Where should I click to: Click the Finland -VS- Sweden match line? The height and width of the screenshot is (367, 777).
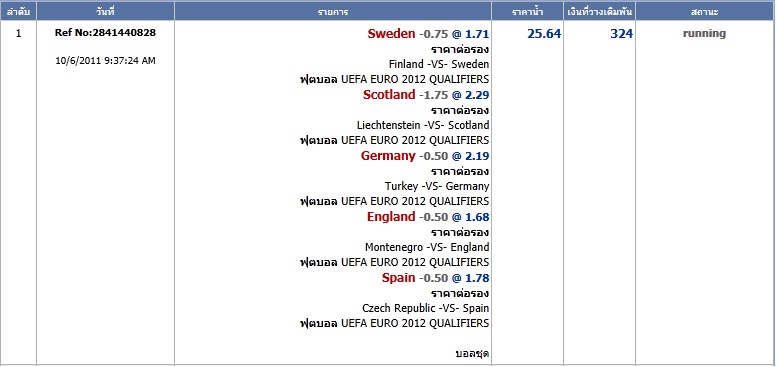[x=439, y=64]
